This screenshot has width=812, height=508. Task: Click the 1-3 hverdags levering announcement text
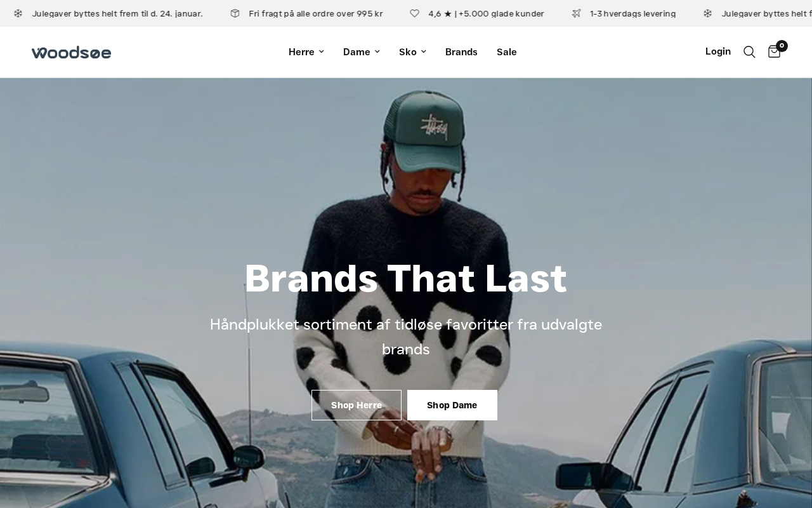[x=632, y=13]
